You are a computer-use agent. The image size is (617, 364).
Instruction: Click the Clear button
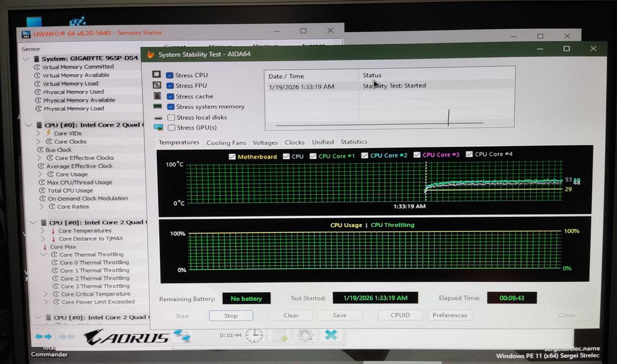coord(291,315)
